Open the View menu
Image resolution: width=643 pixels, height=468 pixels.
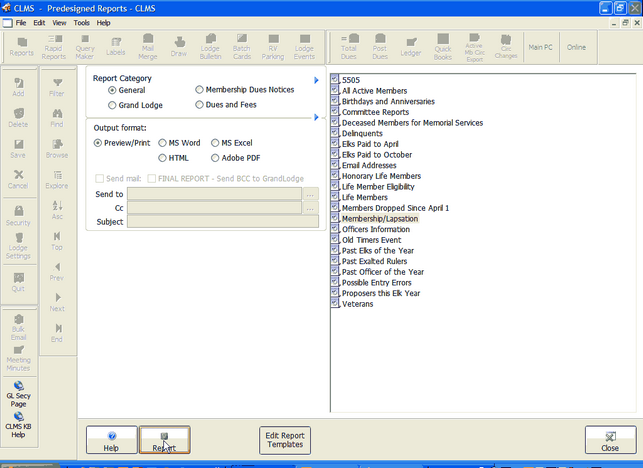click(60, 22)
